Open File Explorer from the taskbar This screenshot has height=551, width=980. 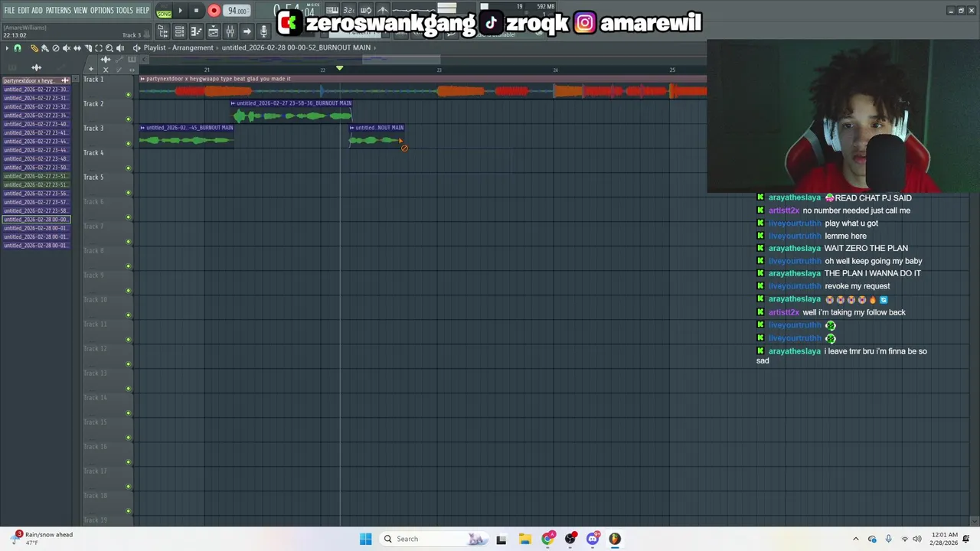tap(524, 539)
